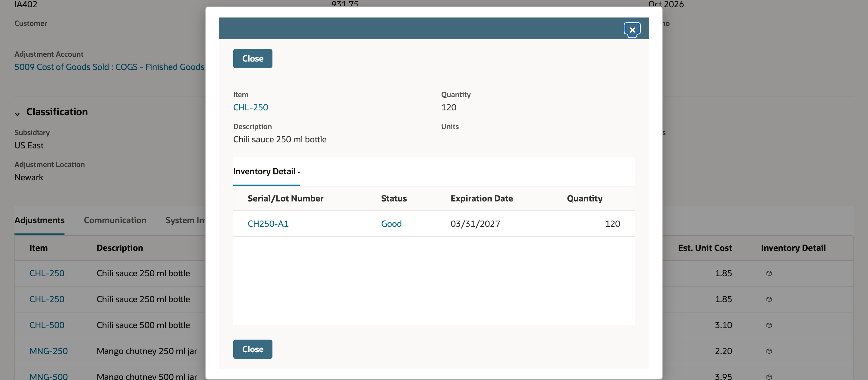The height and width of the screenshot is (380, 868).
Task: Open lot number CH250-A1 link
Action: click(268, 223)
